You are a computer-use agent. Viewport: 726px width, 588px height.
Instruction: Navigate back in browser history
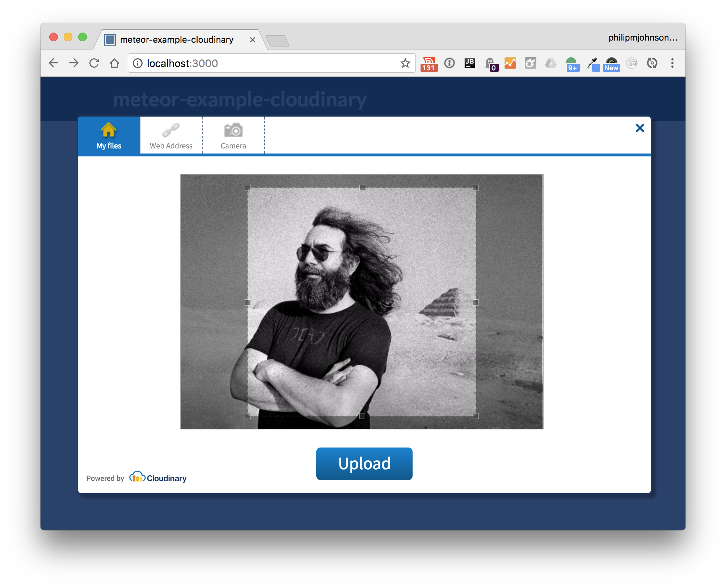(x=54, y=63)
